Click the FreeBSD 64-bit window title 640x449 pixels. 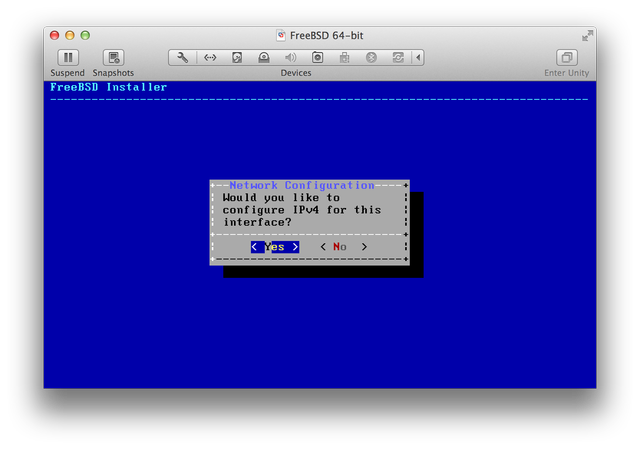pos(327,36)
